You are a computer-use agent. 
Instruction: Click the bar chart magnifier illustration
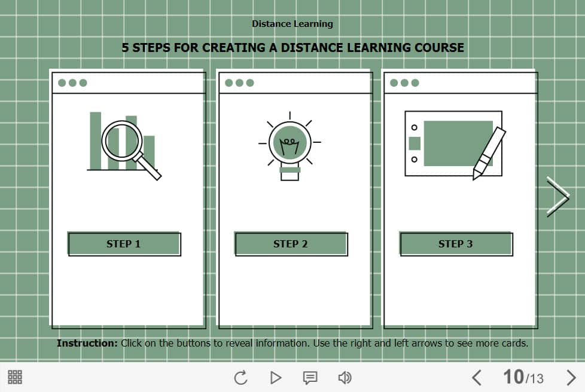click(124, 145)
